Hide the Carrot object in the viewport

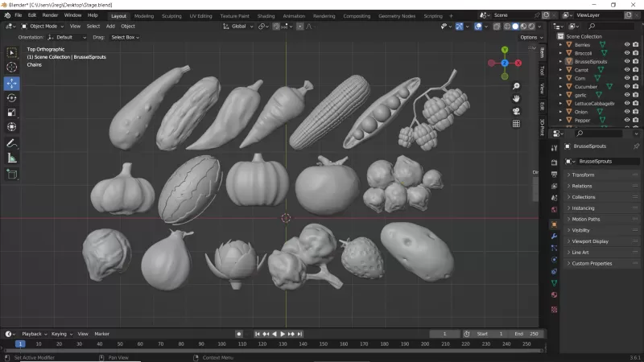[627, 70]
